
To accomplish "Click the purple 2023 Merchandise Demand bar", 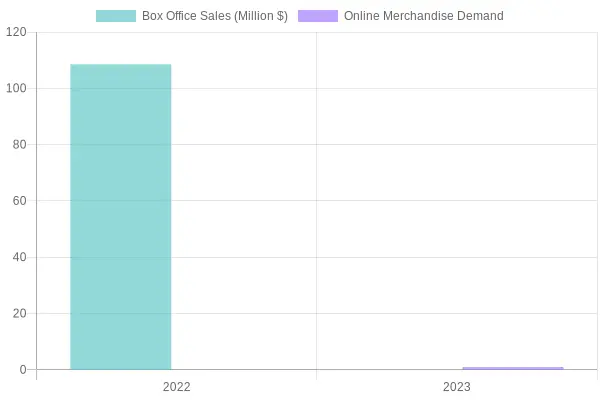I will click(x=513, y=368).
